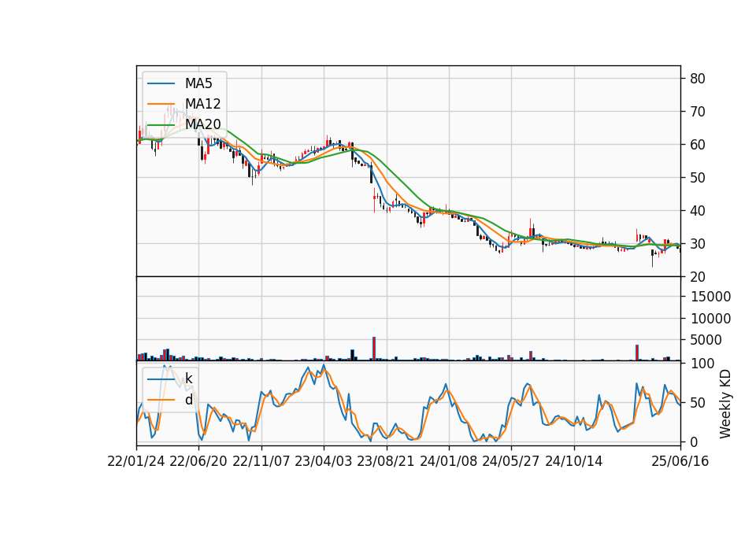Click the MA12 legend label
Image resolution: width=756 pixels, height=543 pixels.
click(202, 104)
